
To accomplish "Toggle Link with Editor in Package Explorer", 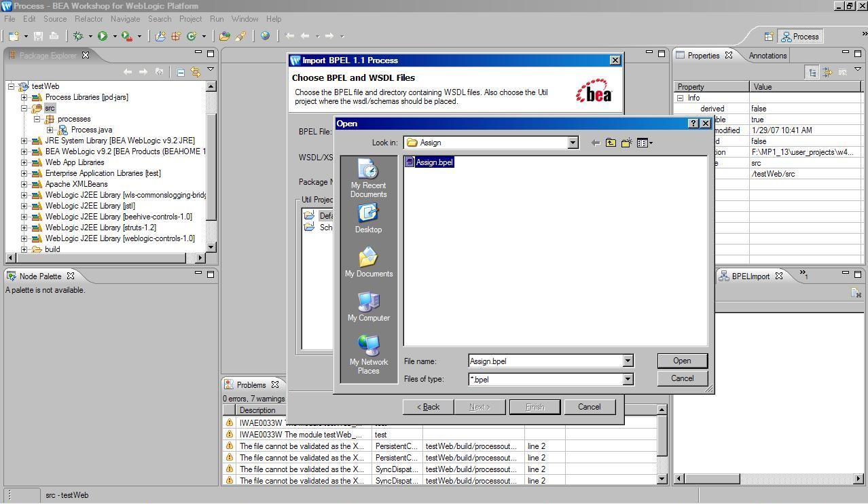I will [x=196, y=71].
